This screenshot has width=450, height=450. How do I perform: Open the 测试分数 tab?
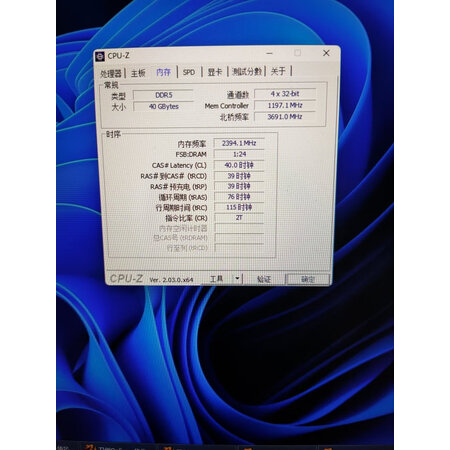click(247, 71)
